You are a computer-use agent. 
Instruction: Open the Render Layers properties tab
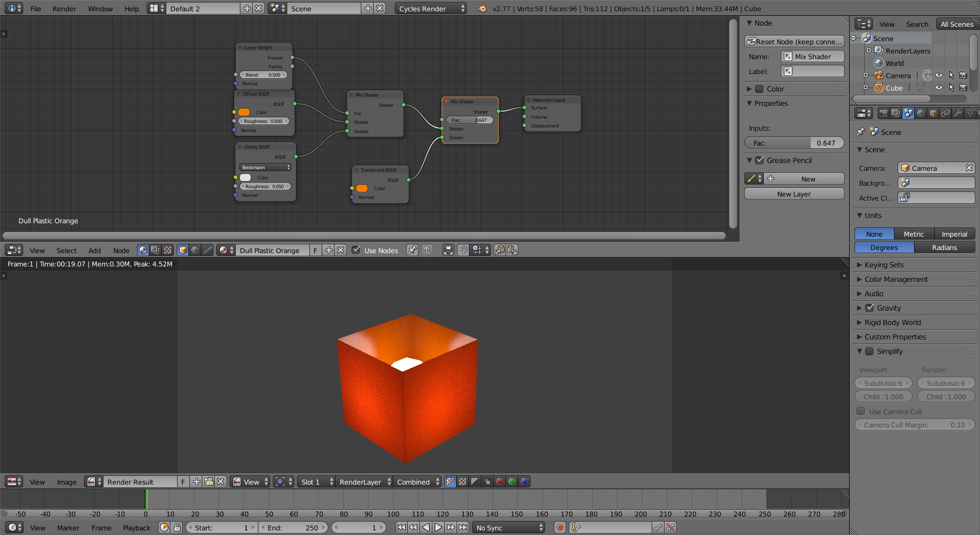click(896, 113)
